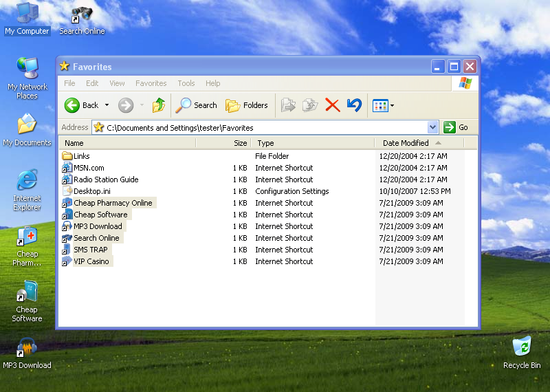Sort by Date Modified column header
The height and width of the screenshot is (392, 550).
(x=419, y=143)
